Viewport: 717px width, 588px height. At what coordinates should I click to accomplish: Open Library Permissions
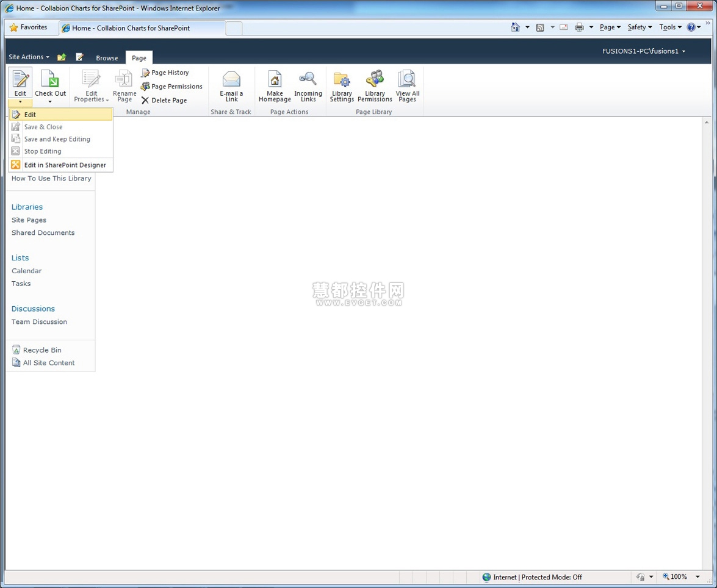pos(375,86)
